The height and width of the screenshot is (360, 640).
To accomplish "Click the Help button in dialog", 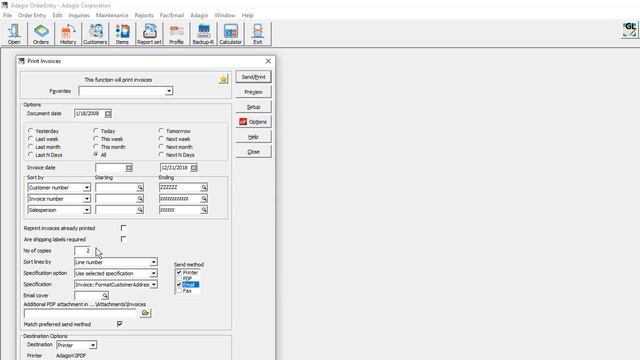I will pos(253,137).
